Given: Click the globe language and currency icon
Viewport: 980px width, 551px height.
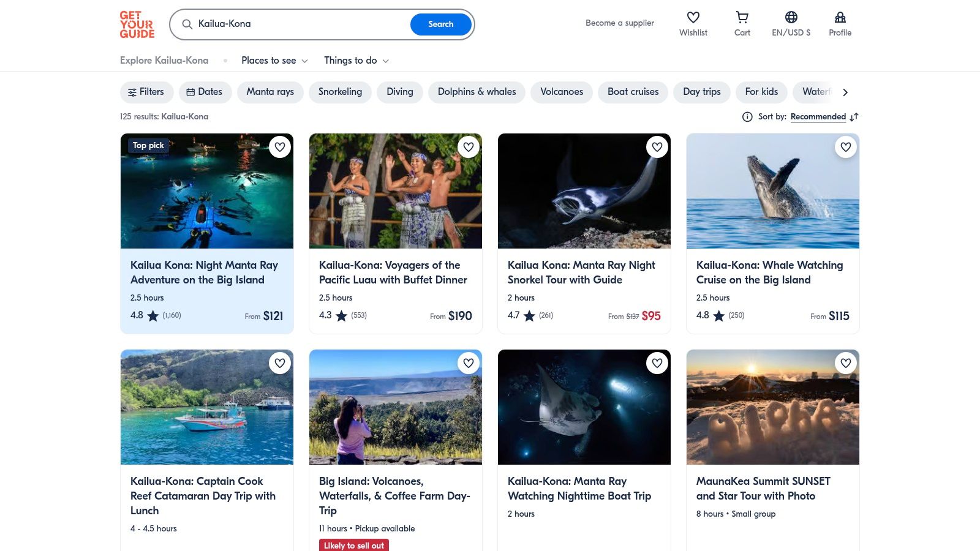Looking at the screenshot, I should (791, 18).
